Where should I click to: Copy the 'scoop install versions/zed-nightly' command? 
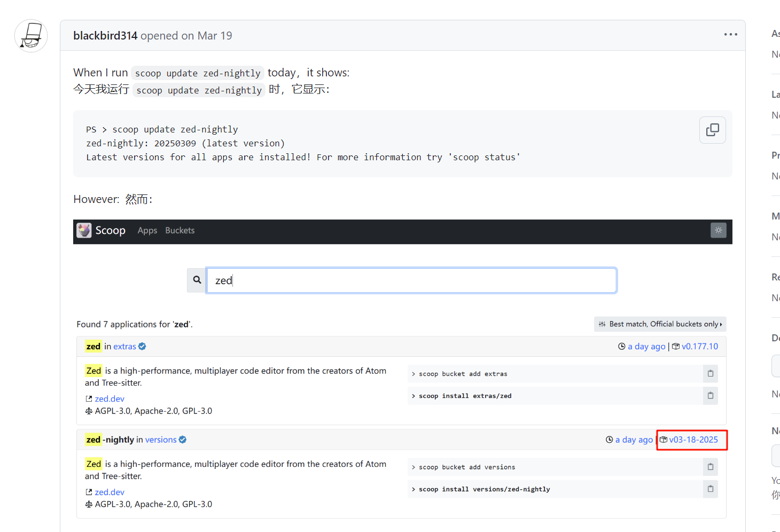[x=710, y=489]
